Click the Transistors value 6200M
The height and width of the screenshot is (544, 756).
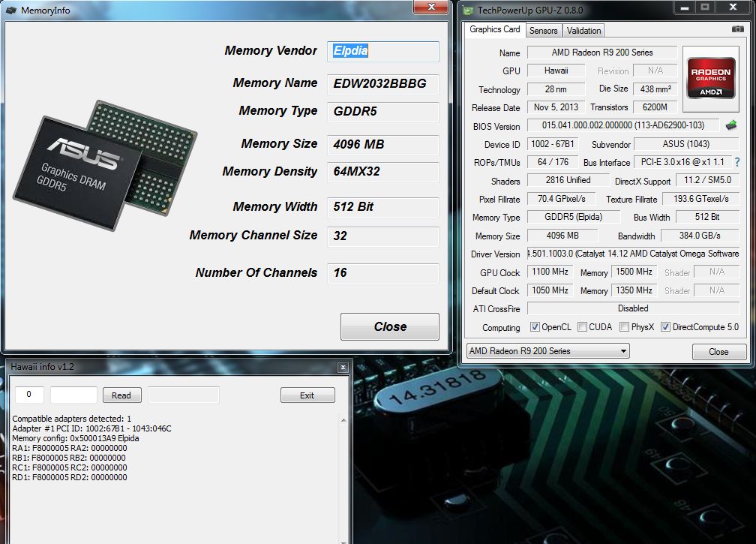click(655, 107)
